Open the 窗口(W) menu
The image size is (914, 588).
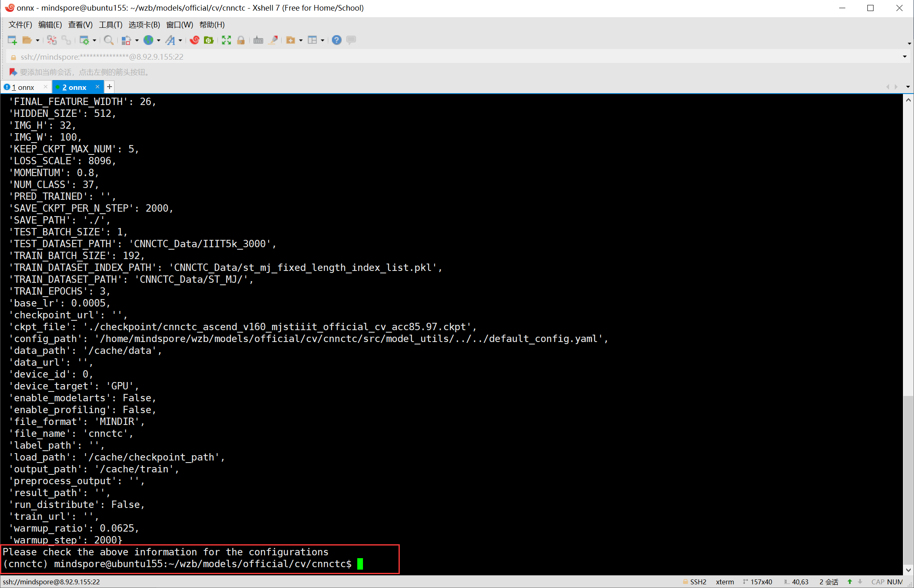180,25
